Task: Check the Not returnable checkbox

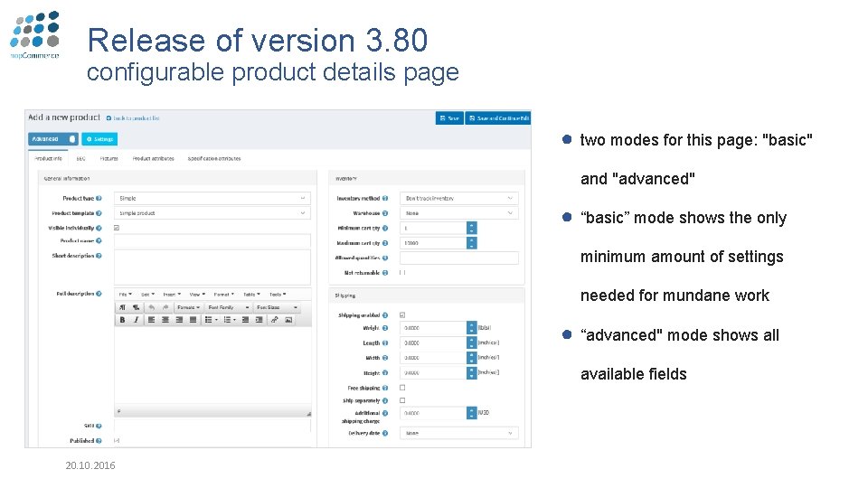Action: [x=402, y=273]
